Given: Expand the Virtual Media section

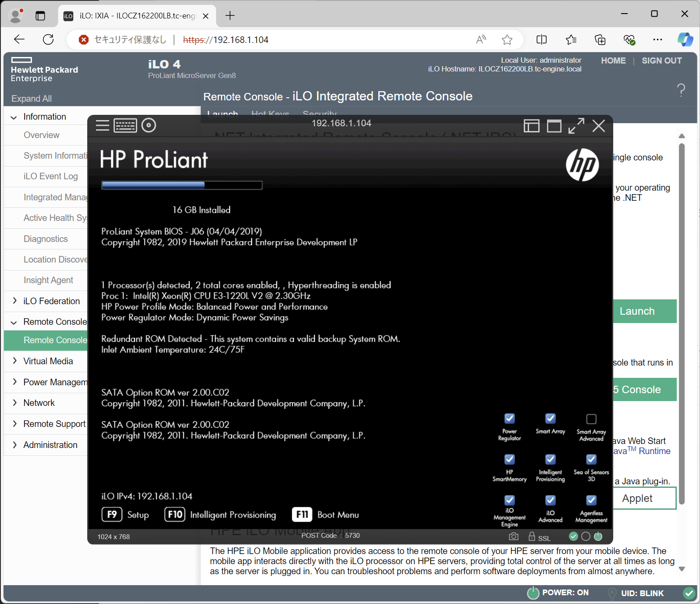Looking at the screenshot, I should click(14, 361).
